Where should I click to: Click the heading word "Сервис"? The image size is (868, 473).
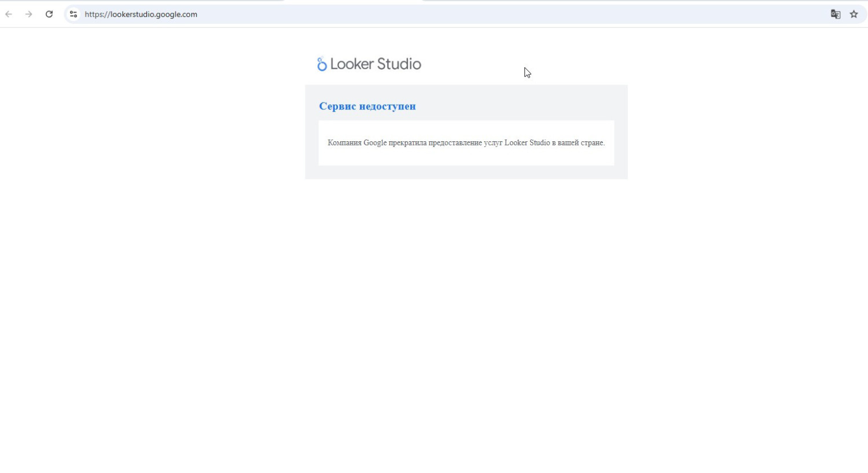[337, 107]
